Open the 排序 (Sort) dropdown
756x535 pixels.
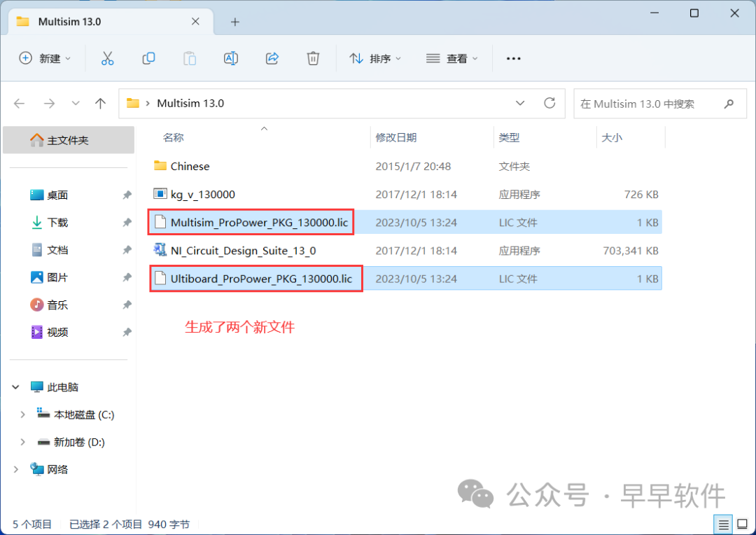click(x=375, y=58)
